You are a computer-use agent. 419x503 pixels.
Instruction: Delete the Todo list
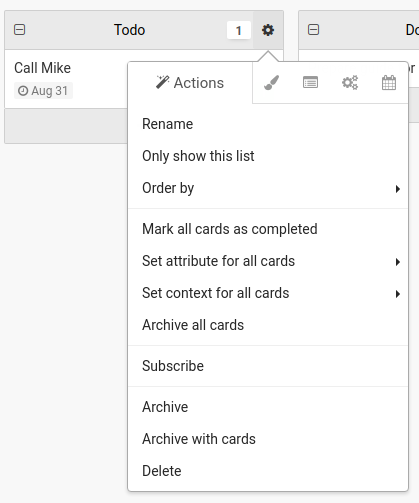tap(268, 471)
